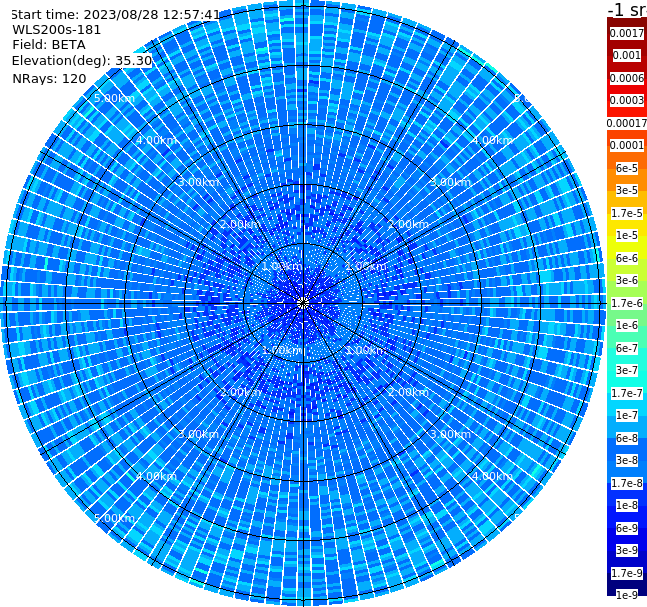
Task: Select the 6e-5 colorbar tick
Action: coord(627,168)
